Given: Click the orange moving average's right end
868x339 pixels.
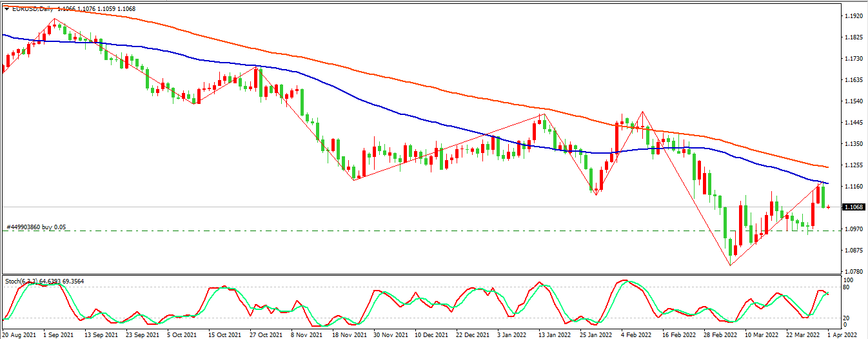Looking at the screenshot, I should [x=827, y=167].
